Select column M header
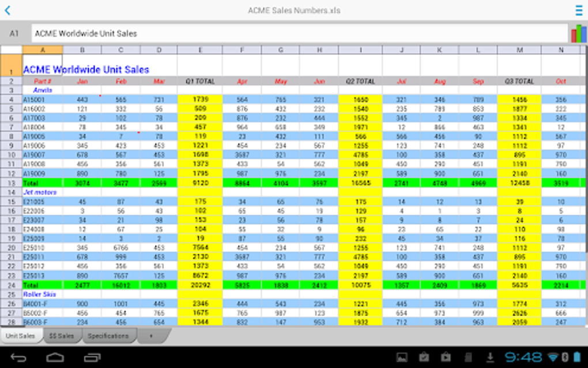This screenshot has height=368, width=588. (x=519, y=50)
